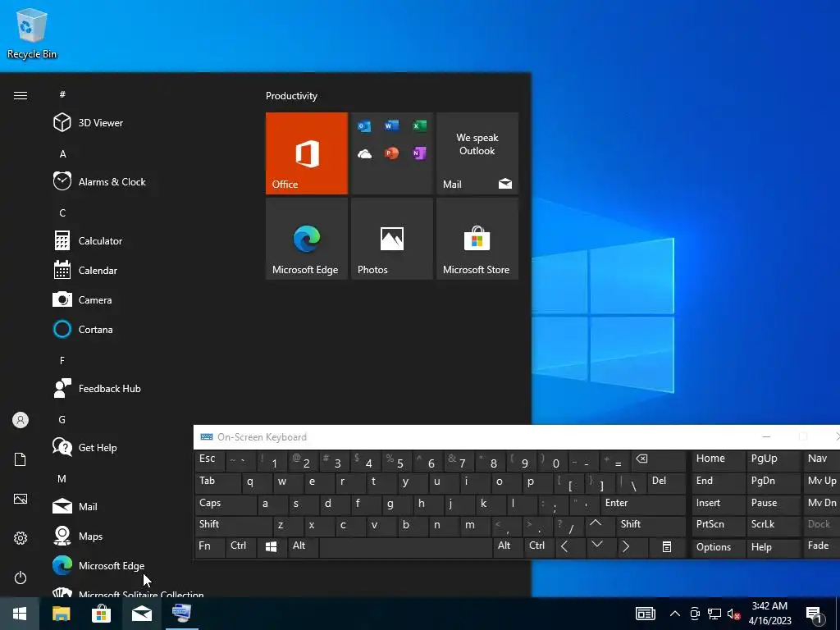The image size is (840, 630).
Task: Open the Microsoft Store tile
Action: pos(477,239)
